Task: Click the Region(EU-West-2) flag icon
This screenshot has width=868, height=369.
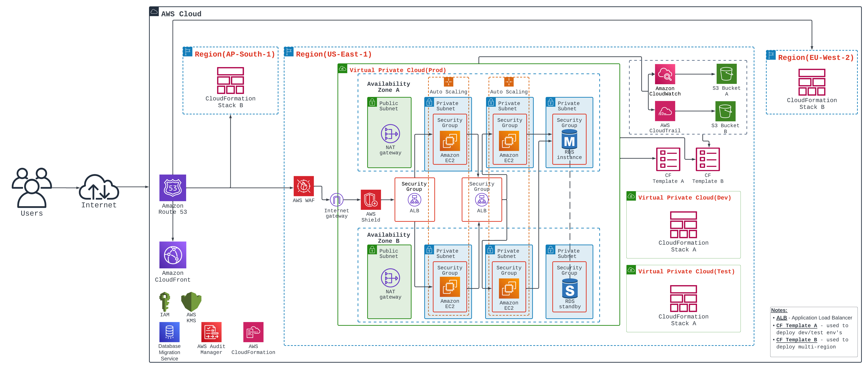Action: [x=771, y=55]
